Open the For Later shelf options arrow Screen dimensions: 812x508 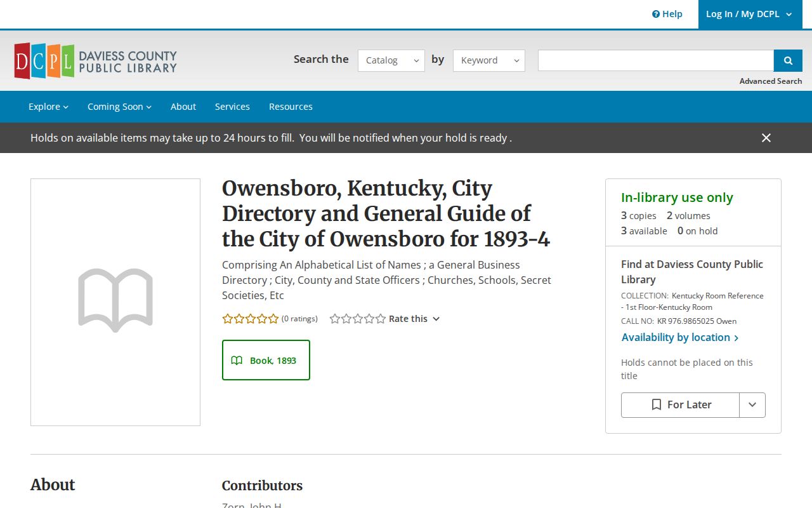click(752, 404)
